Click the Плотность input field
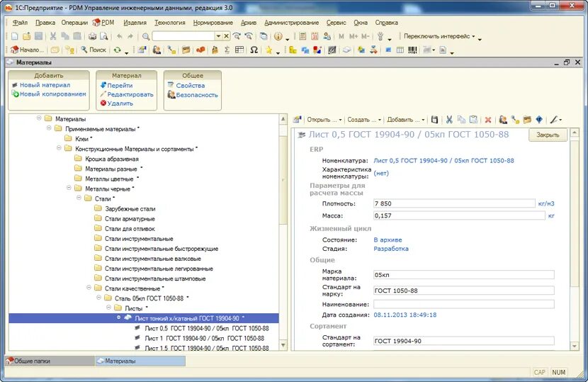This screenshot has width=588, height=382. (454, 203)
